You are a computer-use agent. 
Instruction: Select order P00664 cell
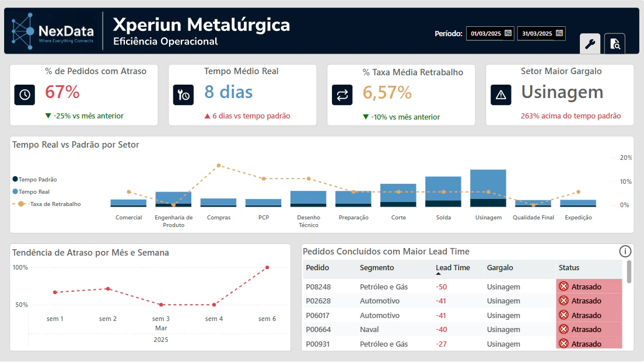[x=318, y=329]
